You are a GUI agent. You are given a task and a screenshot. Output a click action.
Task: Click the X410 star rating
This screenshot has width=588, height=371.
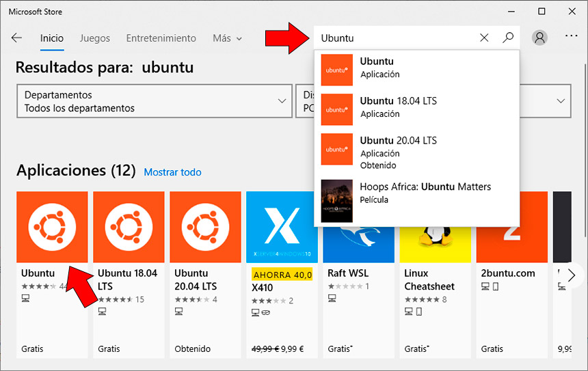pyautogui.click(x=269, y=301)
